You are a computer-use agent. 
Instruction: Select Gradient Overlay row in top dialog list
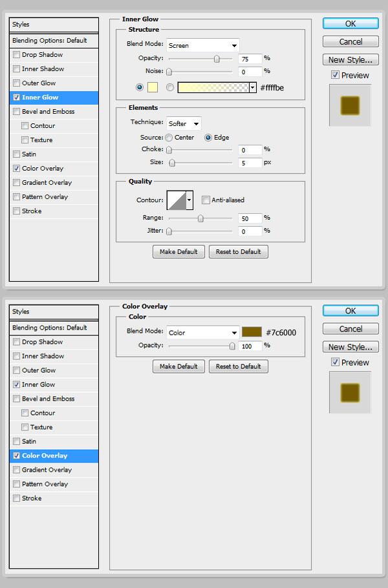click(54, 183)
